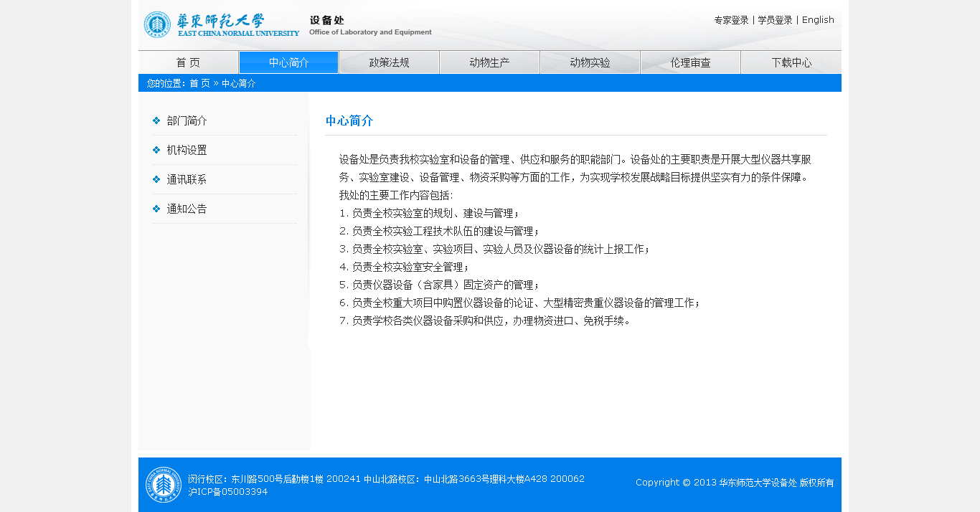Click 首页 in the breadcrumb trail
980x512 pixels.
(x=199, y=83)
